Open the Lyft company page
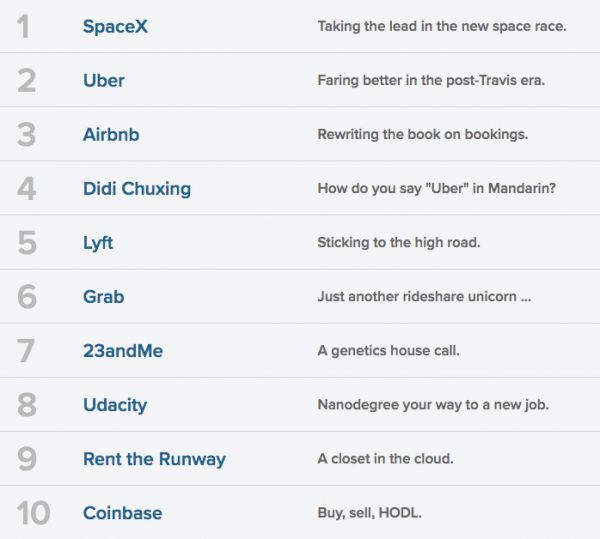 coord(100,242)
